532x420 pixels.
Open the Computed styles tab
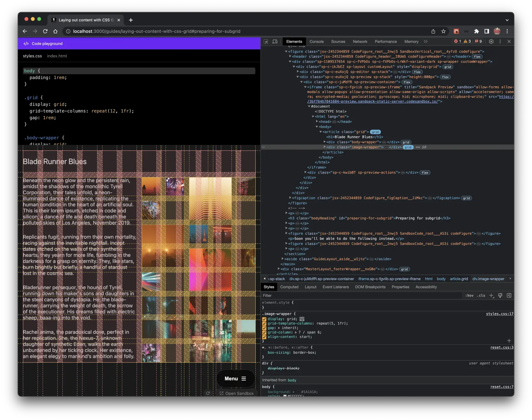pos(289,287)
